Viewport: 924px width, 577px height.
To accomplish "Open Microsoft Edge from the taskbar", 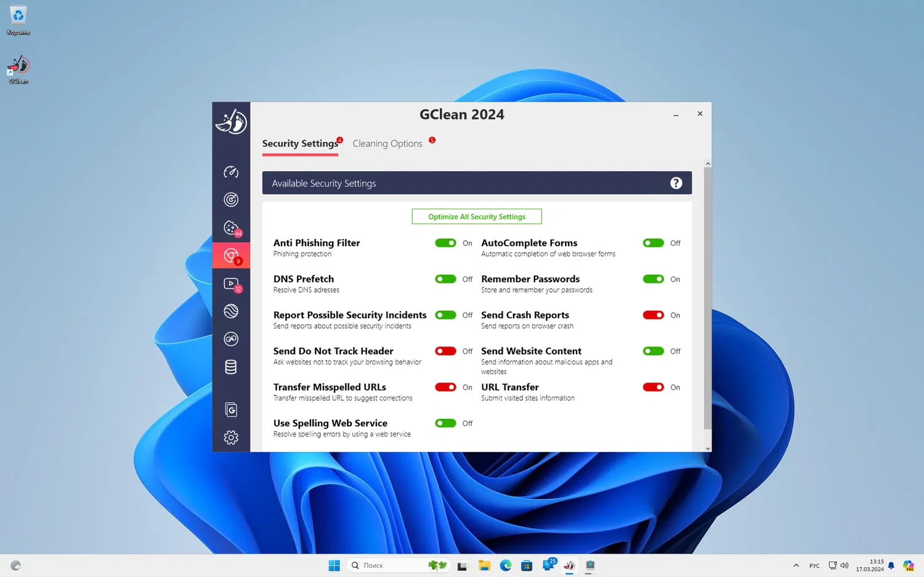I will 506,565.
